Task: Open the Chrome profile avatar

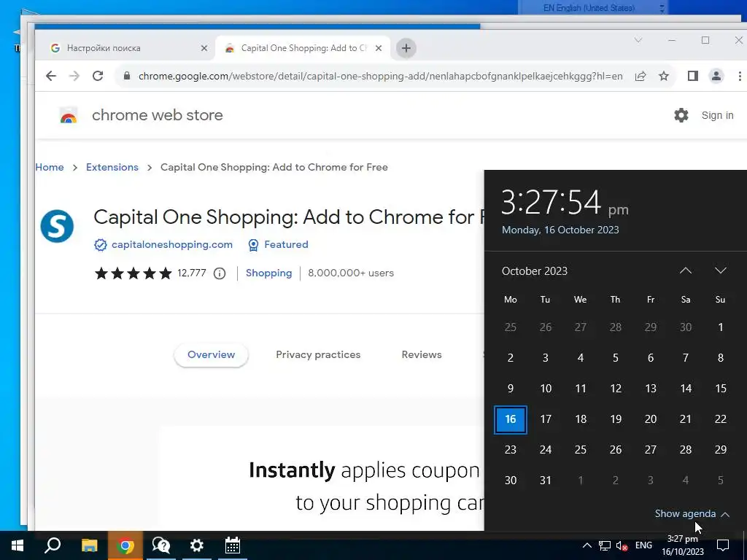Action: click(x=716, y=76)
